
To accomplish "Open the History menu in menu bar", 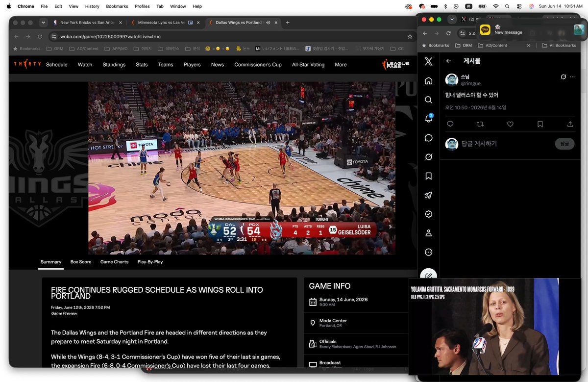I will (92, 6).
